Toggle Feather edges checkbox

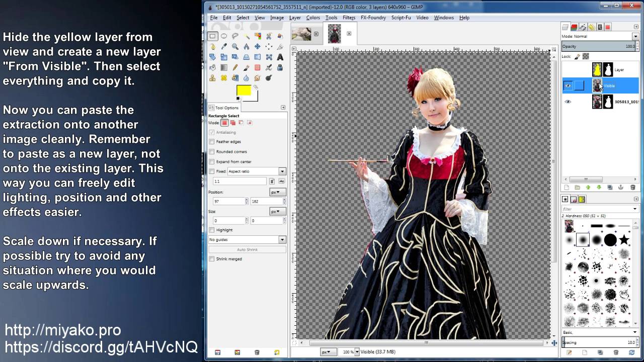(x=212, y=142)
